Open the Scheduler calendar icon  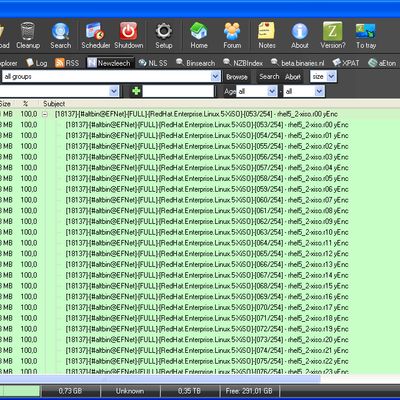(95, 31)
